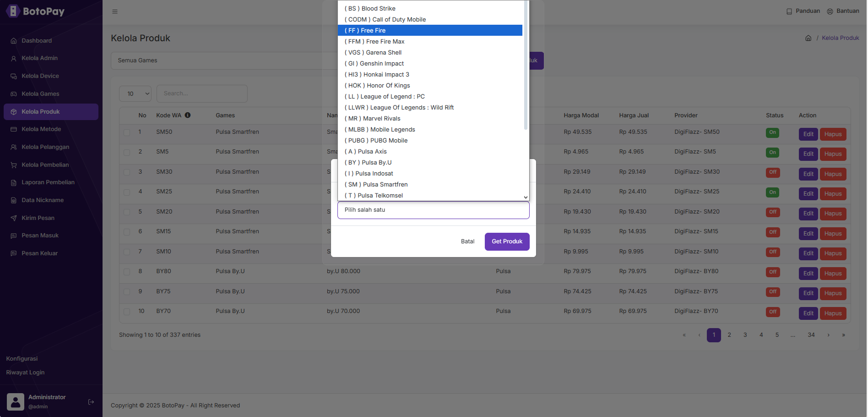Viewport: 868px width, 417px height.
Task: Click the Panduan book icon
Action: (x=789, y=11)
